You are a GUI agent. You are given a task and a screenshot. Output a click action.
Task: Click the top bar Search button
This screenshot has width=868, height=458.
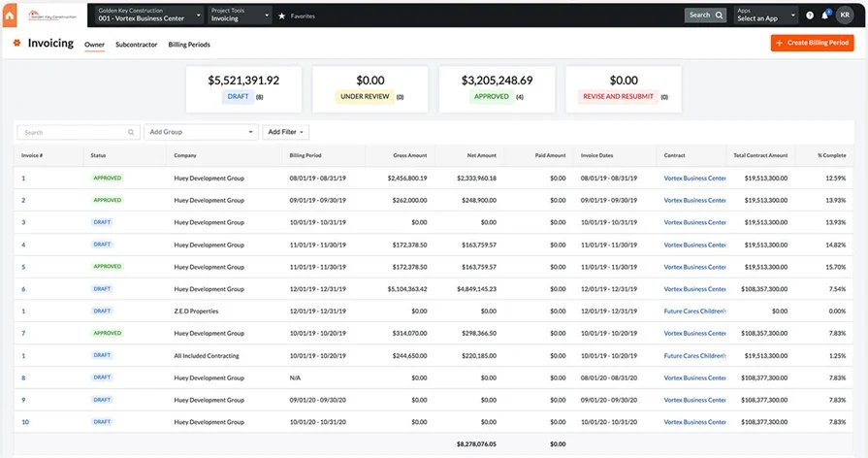[705, 16]
